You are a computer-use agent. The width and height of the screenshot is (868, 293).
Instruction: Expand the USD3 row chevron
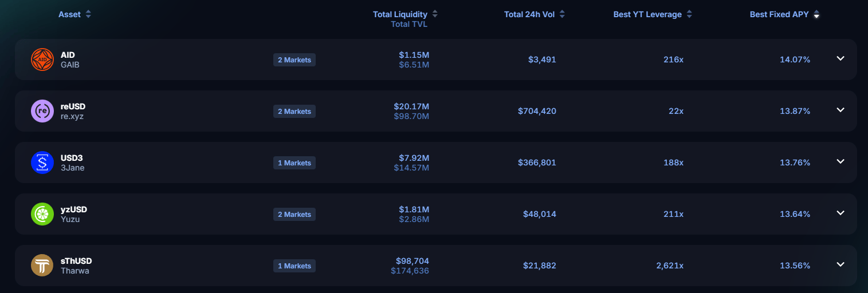click(x=840, y=161)
